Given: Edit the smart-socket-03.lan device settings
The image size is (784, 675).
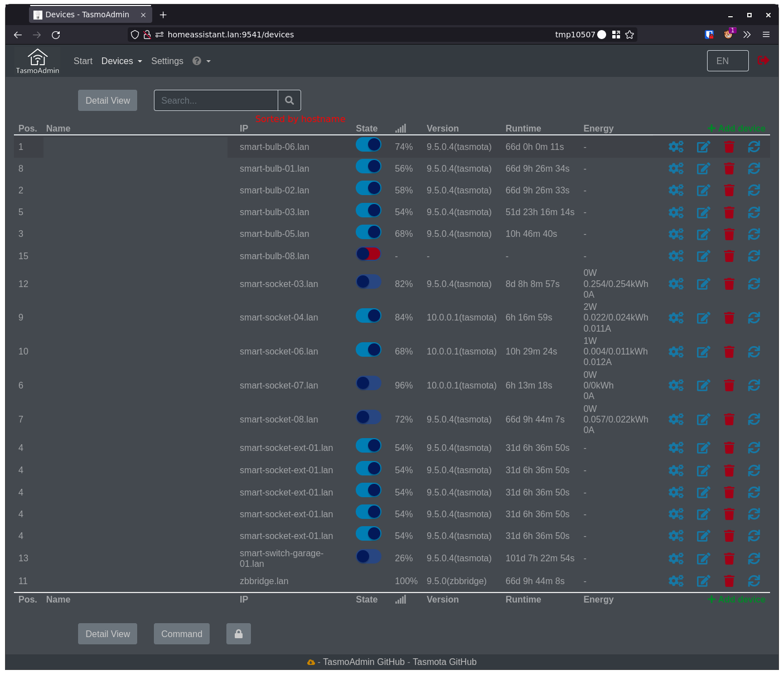Looking at the screenshot, I should click(703, 284).
